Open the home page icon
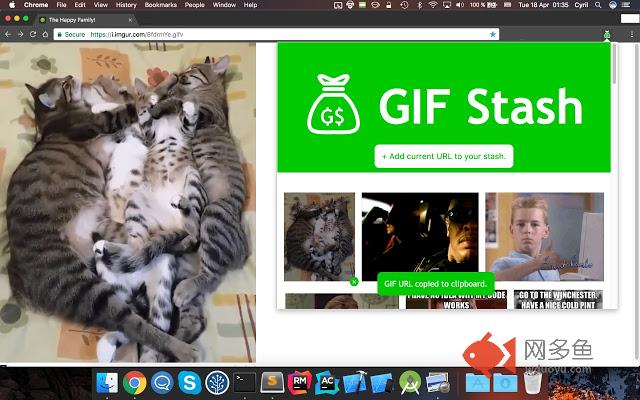 point(45,34)
